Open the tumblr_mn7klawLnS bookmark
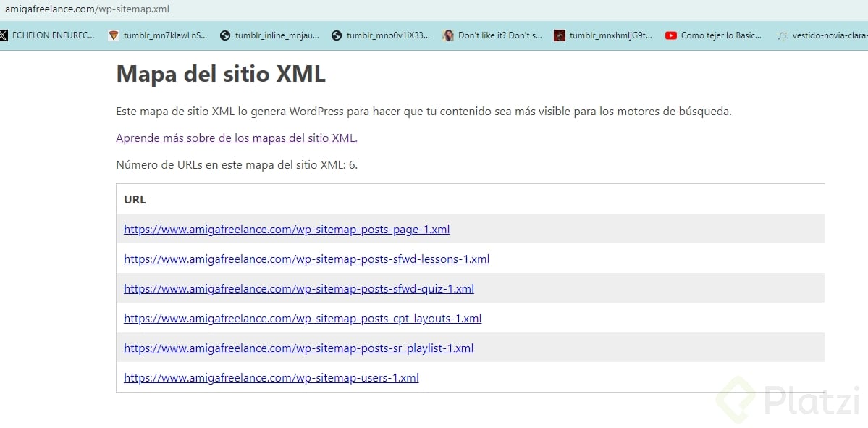This screenshot has height=428, width=868. point(159,35)
